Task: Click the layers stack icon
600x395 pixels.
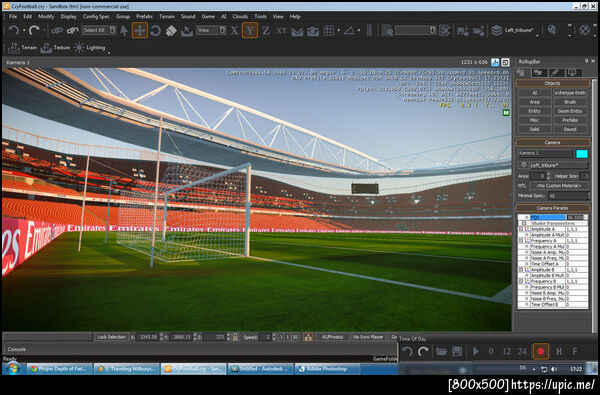Action: pyautogui.click(x=496, y=30)
